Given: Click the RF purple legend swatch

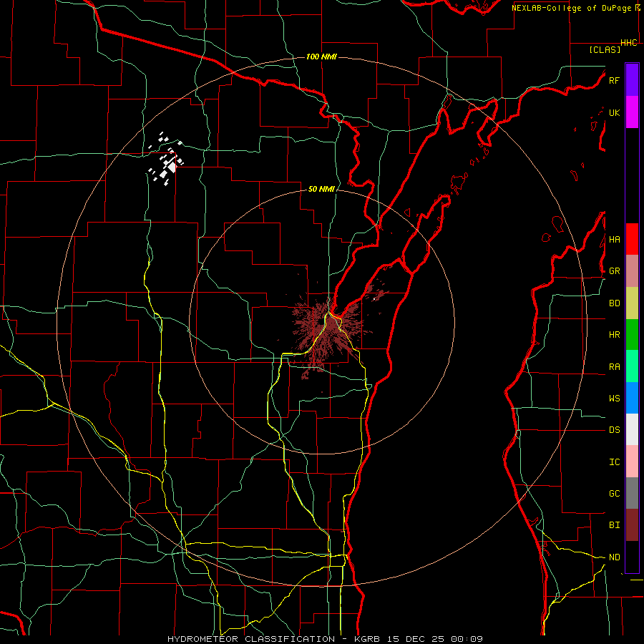Looking at the screenshot, I should coord(632,80).
